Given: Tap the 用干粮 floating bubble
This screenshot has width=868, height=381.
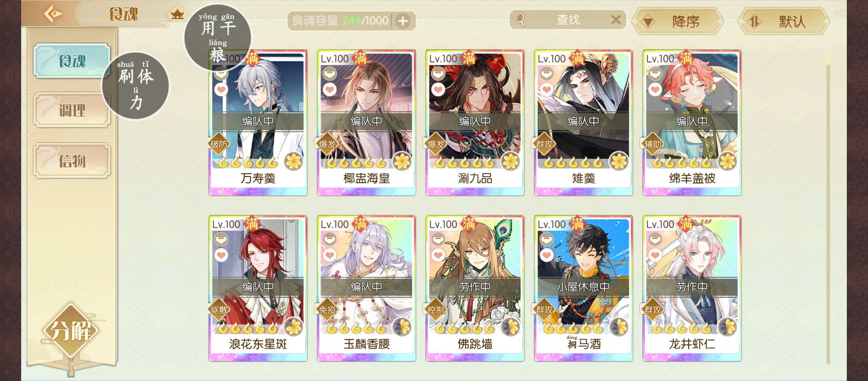Looking at the screenshot, I should point(218,37).
